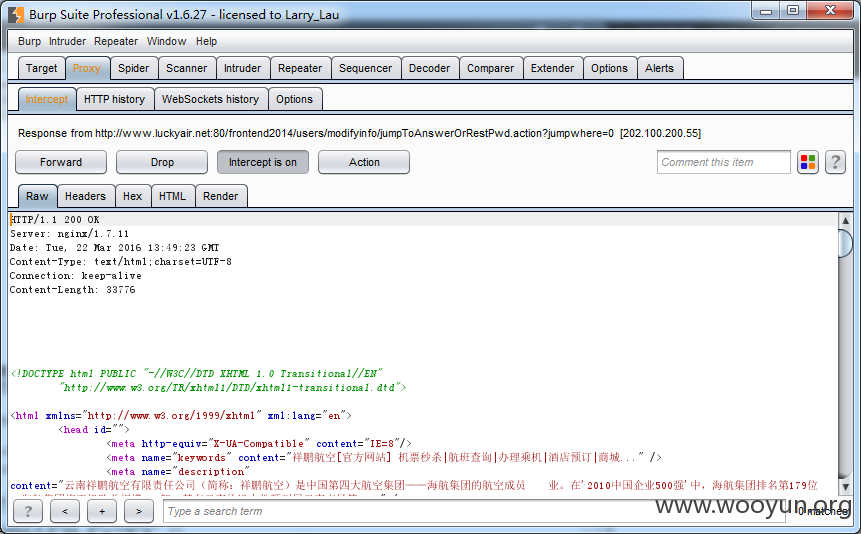Click the Response from URL text

coord(359,133)
